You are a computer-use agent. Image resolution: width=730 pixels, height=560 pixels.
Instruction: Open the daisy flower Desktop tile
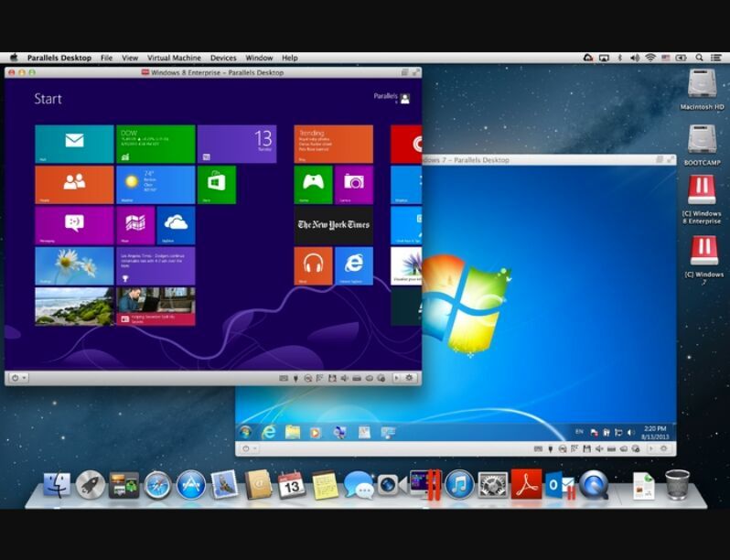point(74,265)
